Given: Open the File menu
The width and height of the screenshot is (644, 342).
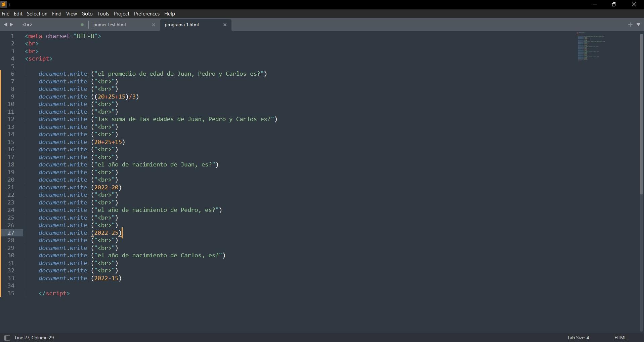Looking at the screenshot, I should coord(5,14).
